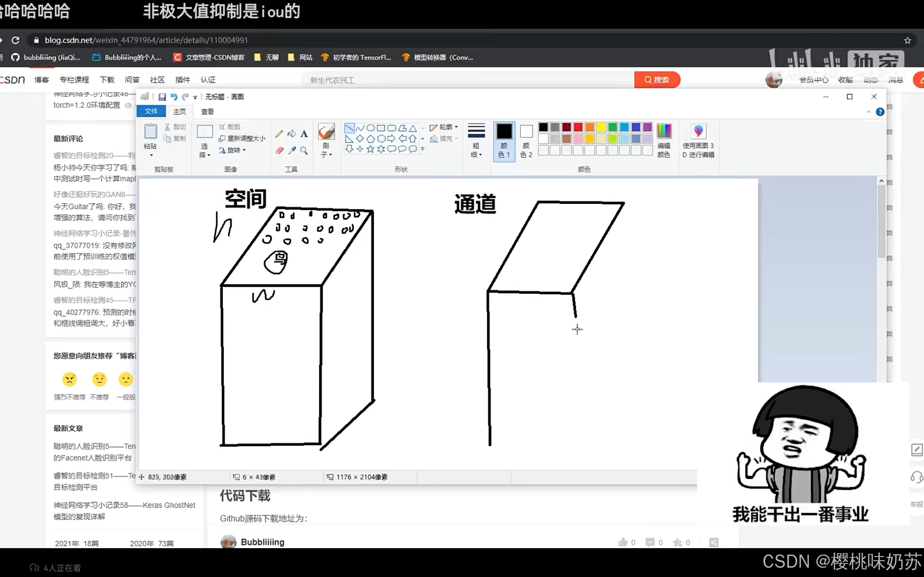Select the Fill with color bucket tool

point(292,133)
